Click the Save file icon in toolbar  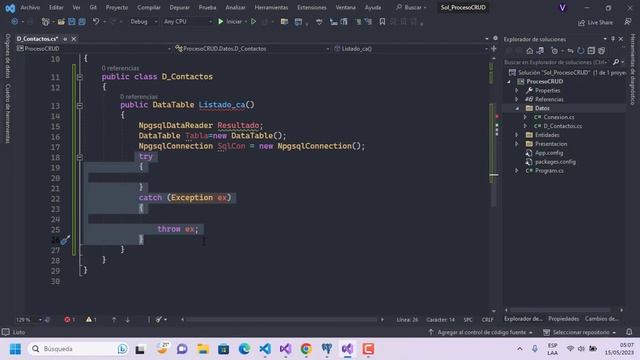[x=72, y=22]
